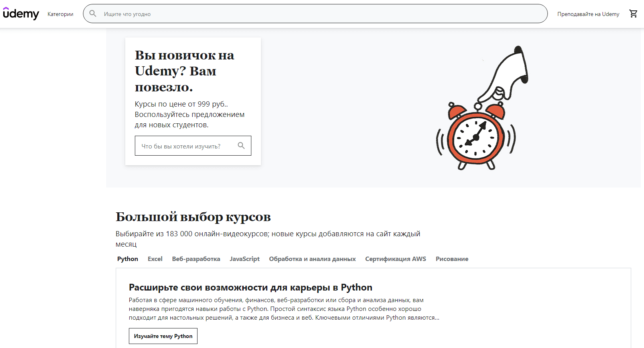Viewport: 644px width, 348px height.
Task: Open the 'Преподавайте на Udemy' link
Action: click(588, 14)
